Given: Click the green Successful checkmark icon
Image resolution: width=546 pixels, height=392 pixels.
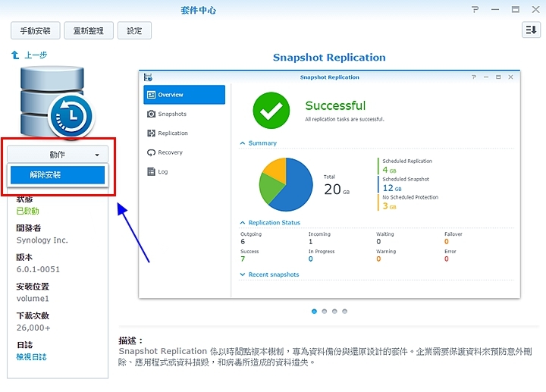Looking at the screenshot, I should click(x=271, y=111).
